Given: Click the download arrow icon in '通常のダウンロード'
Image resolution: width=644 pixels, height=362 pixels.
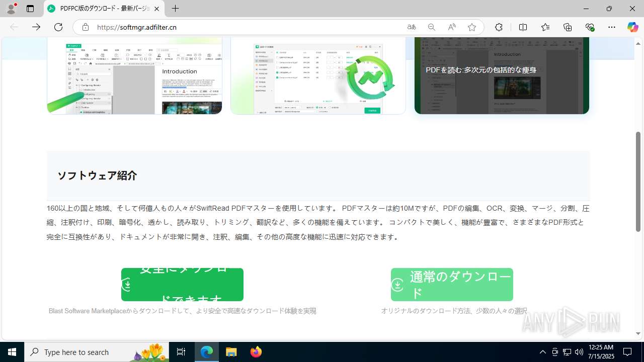Looking at the screenshot, I should [x=397, y=285].
